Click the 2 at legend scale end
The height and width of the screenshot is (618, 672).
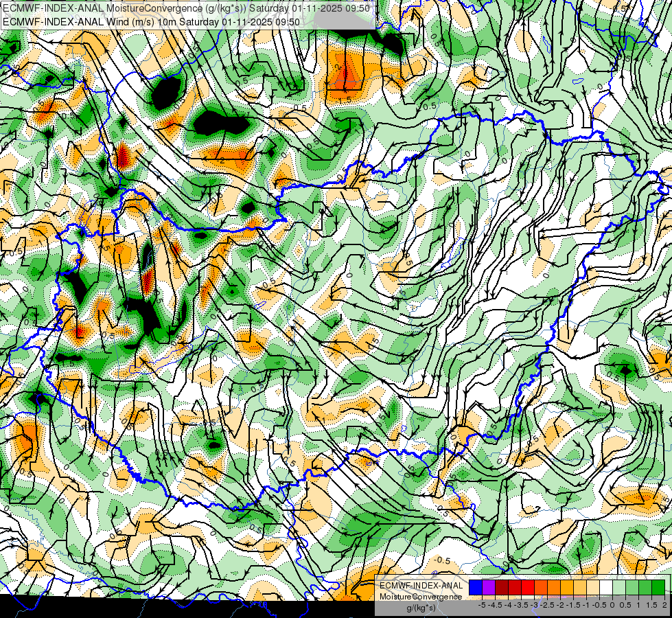(x=664, y=605)
